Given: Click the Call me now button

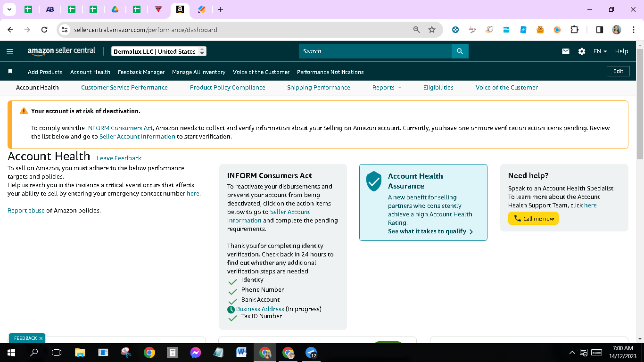Looking at the screenshot, I should point(533,218).
